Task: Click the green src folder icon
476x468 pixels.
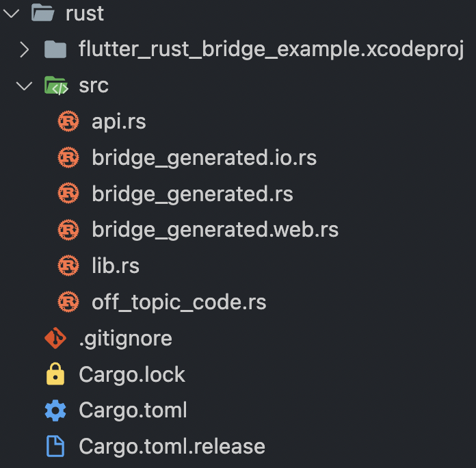Action: pyautogui.click(x=55, y=86)
